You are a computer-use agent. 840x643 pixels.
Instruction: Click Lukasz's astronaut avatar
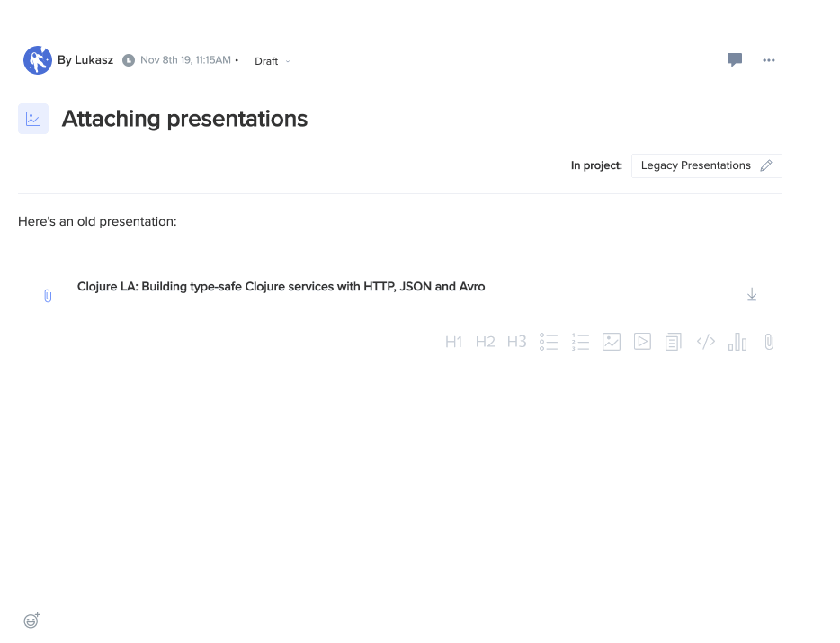38,60
